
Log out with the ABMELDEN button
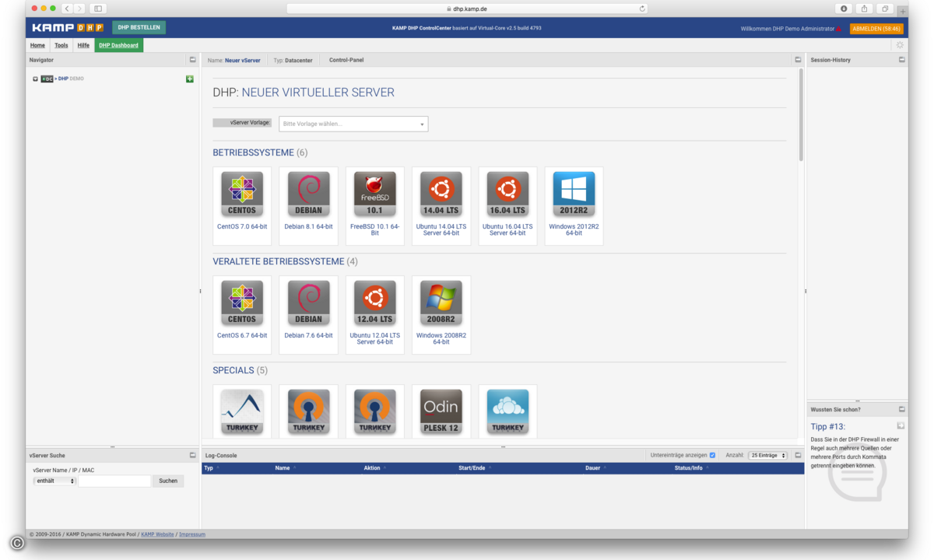click(x=876, y=28)
